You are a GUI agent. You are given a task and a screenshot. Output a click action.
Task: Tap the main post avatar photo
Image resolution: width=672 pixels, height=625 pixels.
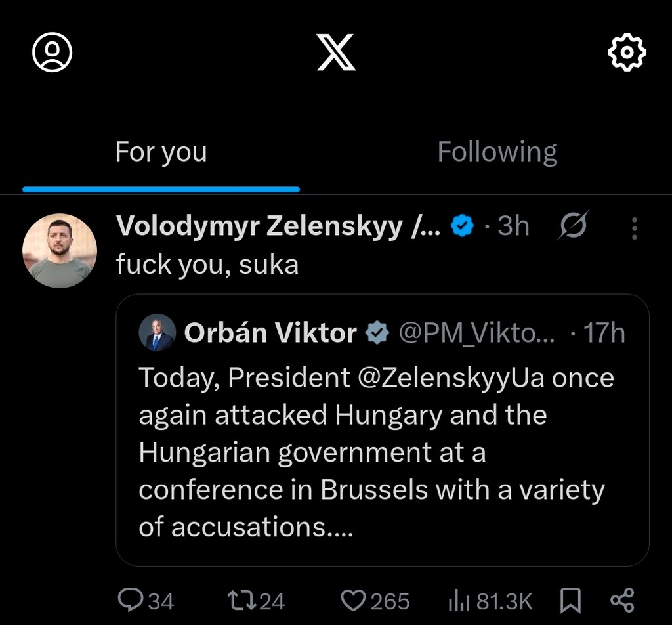click(x=60, y=250)
